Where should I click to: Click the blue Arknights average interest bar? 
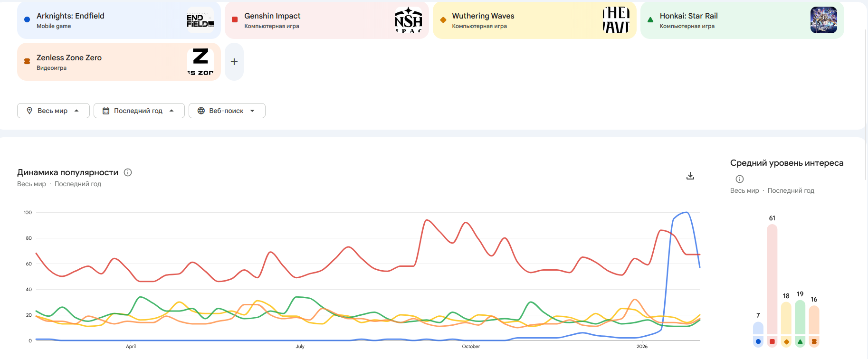coord(758,328)
